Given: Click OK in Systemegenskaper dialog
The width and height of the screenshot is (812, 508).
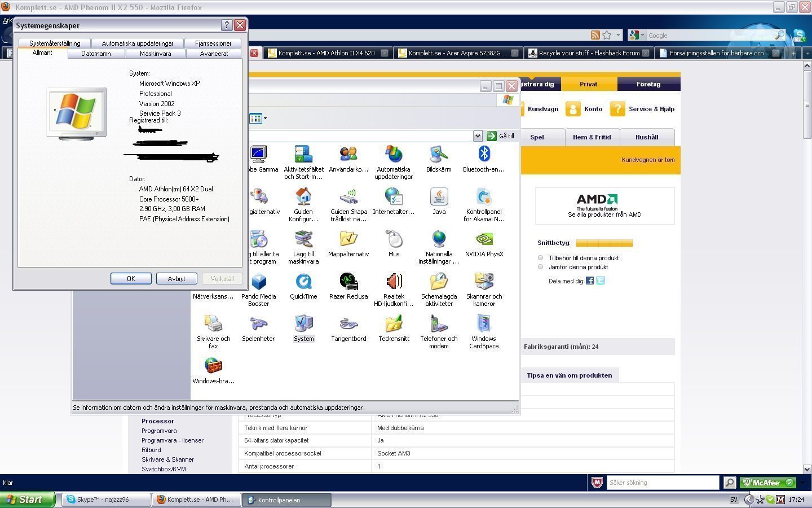Looking at the screenshot, I should click(x=131, y=278).
